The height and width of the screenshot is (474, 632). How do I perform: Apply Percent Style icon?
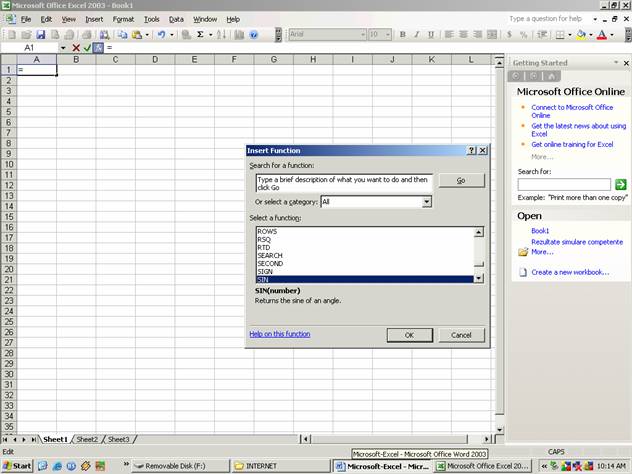[x=524, y=35]
